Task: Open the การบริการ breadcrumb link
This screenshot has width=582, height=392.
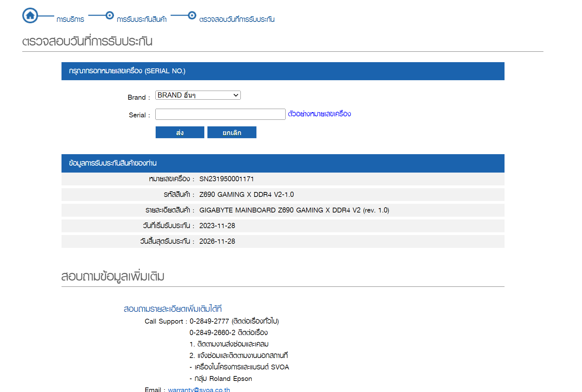Action: pos(70,19)
